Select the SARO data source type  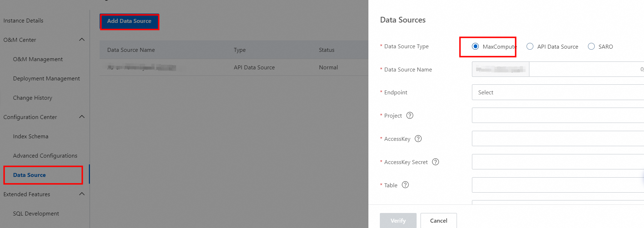click(x=592, y=46)
